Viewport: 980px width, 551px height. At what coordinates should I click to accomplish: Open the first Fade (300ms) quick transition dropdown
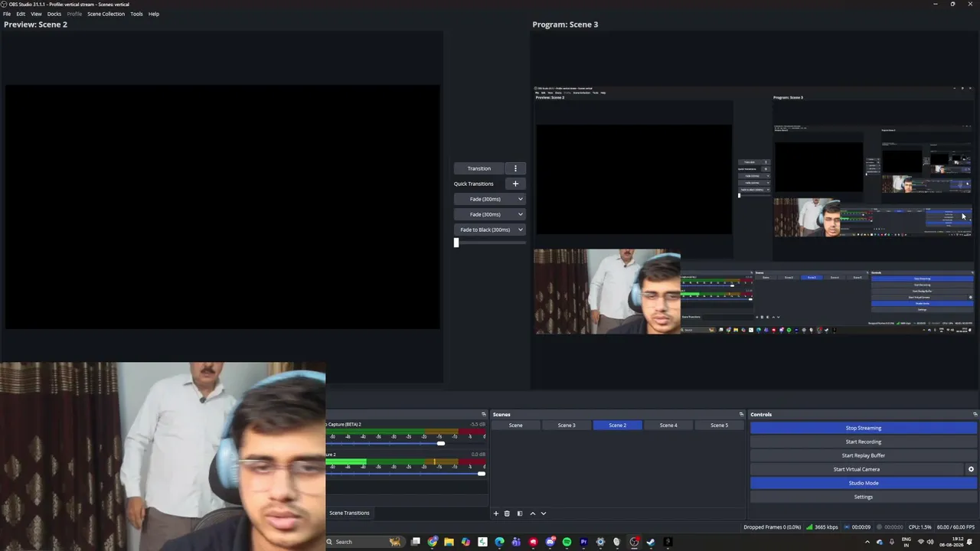tap(489, 199)
